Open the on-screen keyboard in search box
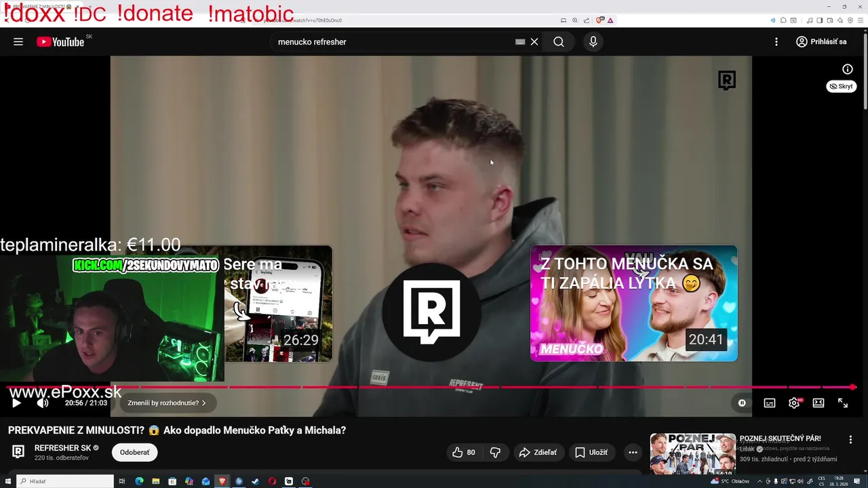The height and width of the screenshot is (488, 868). click(520, 42)
